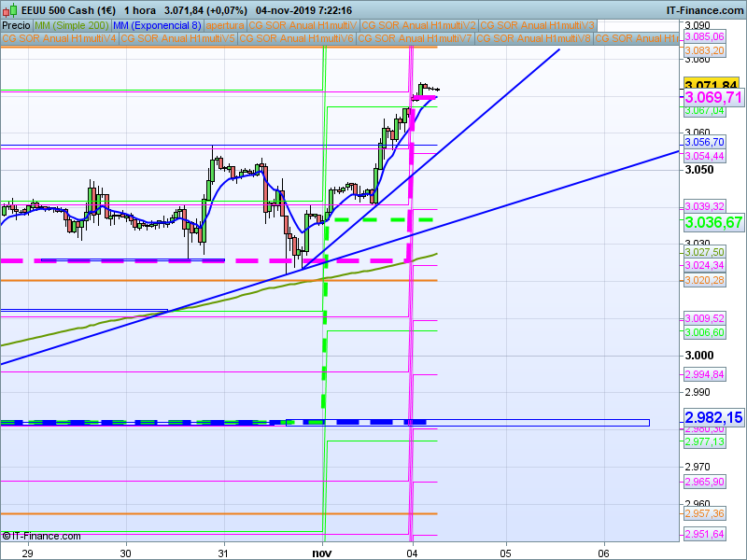Select the MM (Simple 200) indicator label
The width and height of the screenshot is (747, 560).
click(70, 25)
